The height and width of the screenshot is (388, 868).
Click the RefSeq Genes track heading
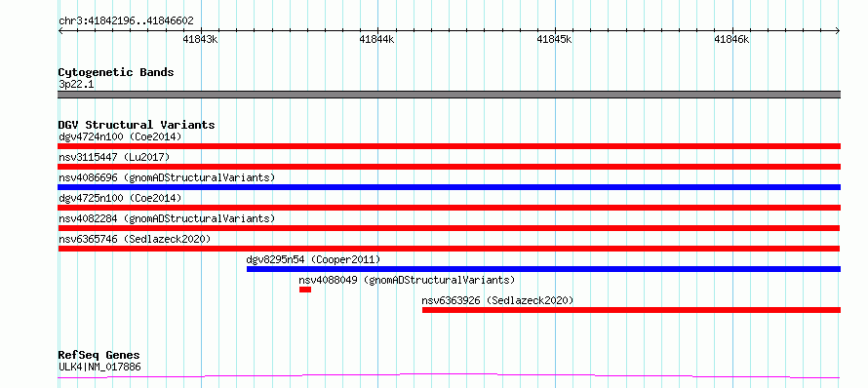(x=99, y=355)
